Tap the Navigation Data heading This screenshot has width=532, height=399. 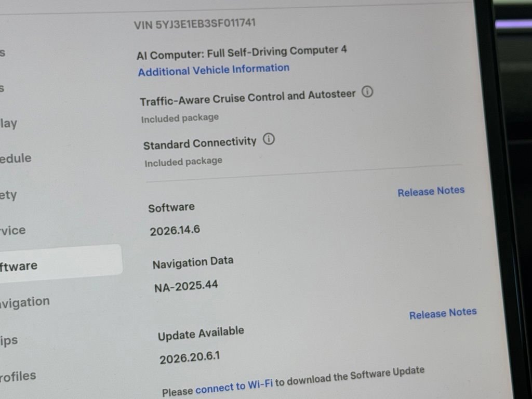(x=193, y=262)
